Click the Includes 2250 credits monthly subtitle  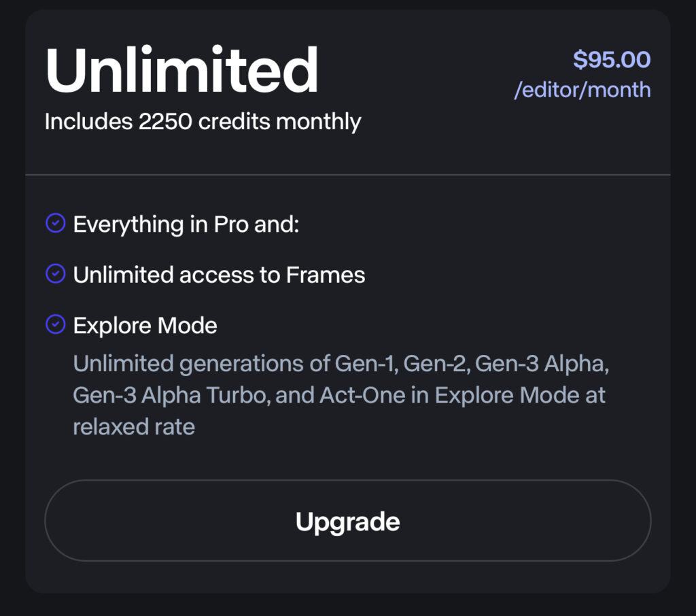tap(203, 122)
